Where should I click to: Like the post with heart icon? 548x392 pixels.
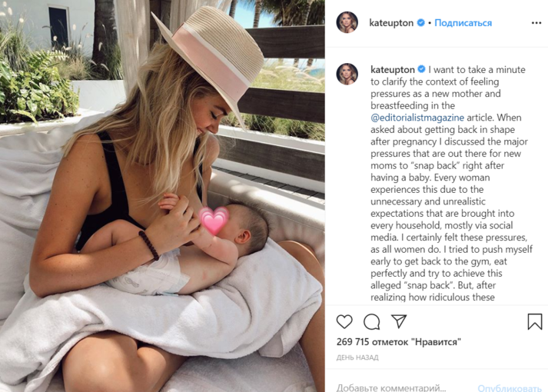coord(344,321)
